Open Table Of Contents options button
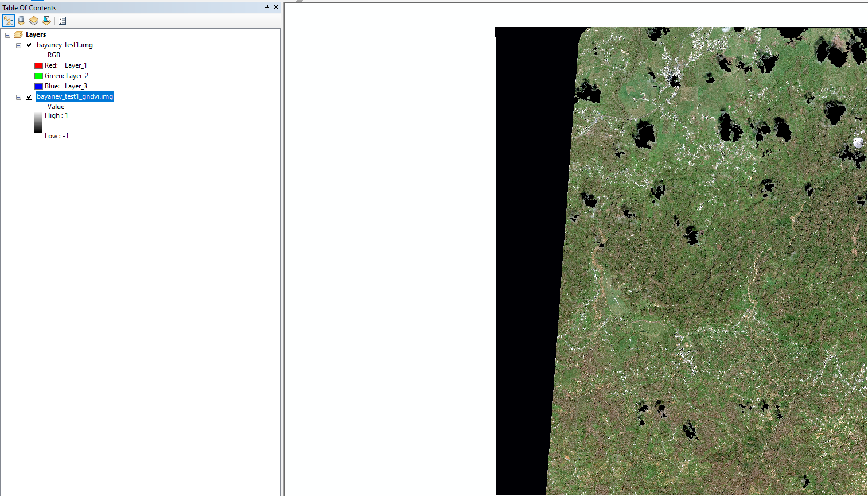Viewport: 868px width, 496px height. pos(63,21)
